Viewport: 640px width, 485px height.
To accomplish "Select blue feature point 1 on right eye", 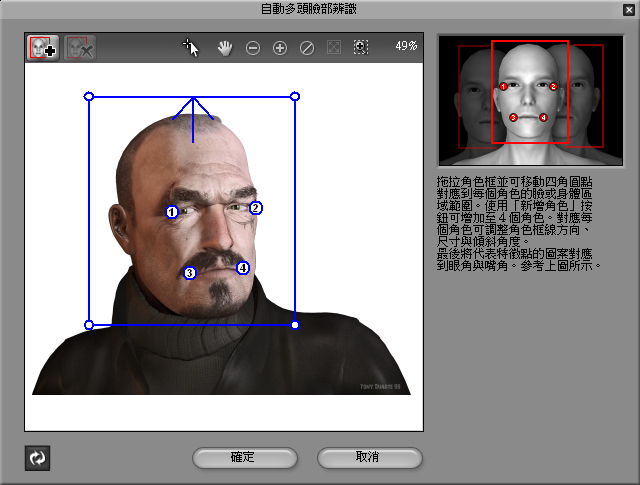I will coord(172,212).
